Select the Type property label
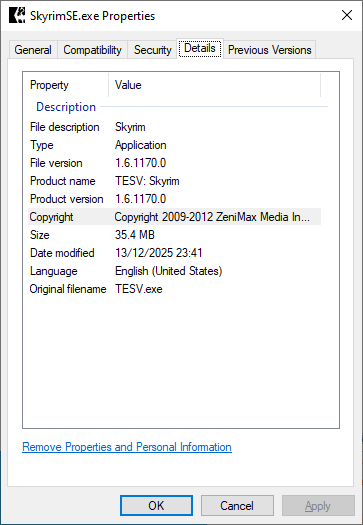363x525 pixels. coord(42,145)
